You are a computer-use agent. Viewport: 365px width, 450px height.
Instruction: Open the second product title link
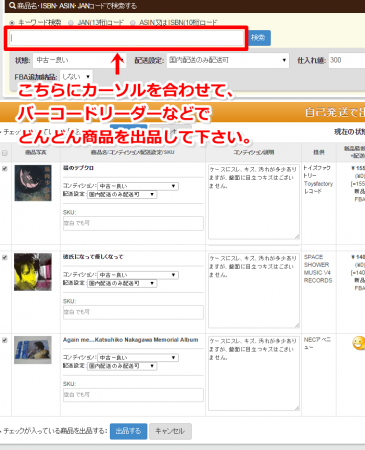93,257
